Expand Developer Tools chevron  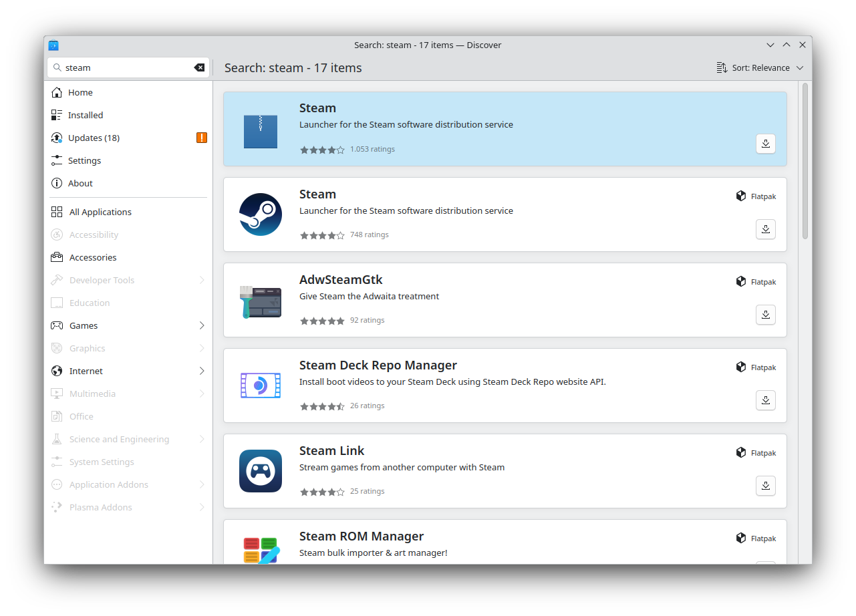coord(202,280)
